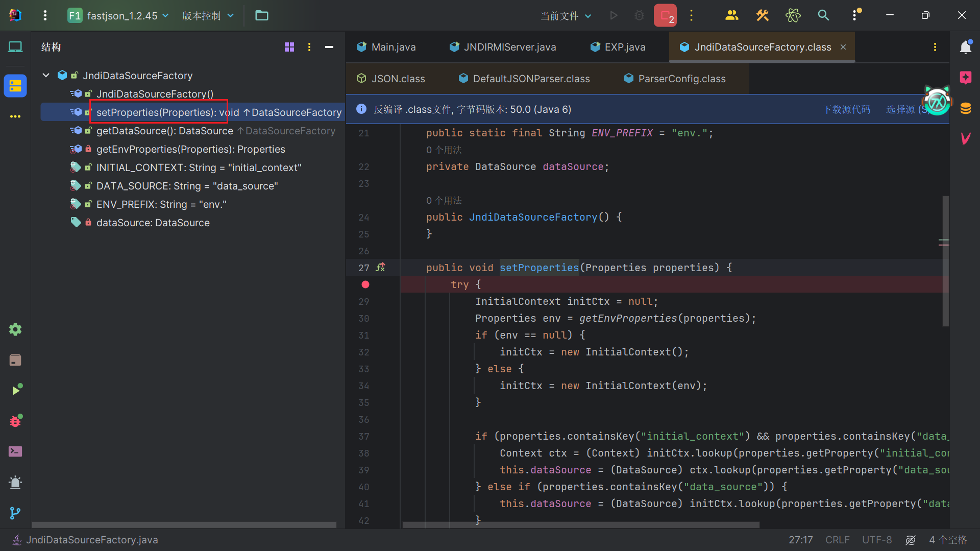The height and width of the screenshot is (551, 980).
Task: Open Database tool window icon
Action: point(966,108)
